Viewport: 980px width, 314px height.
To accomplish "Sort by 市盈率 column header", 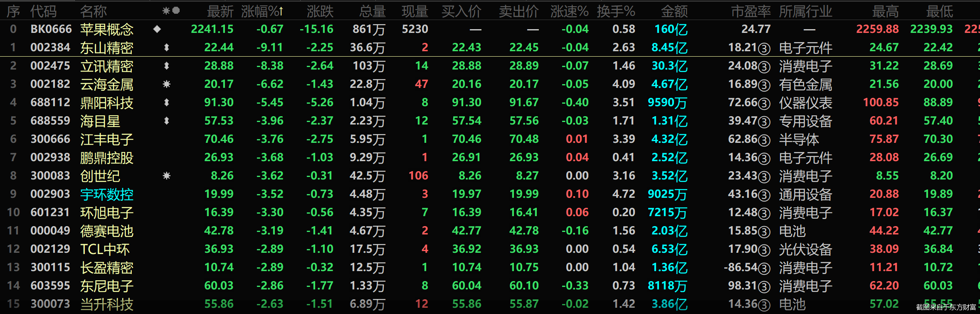I will pos(750,11).
